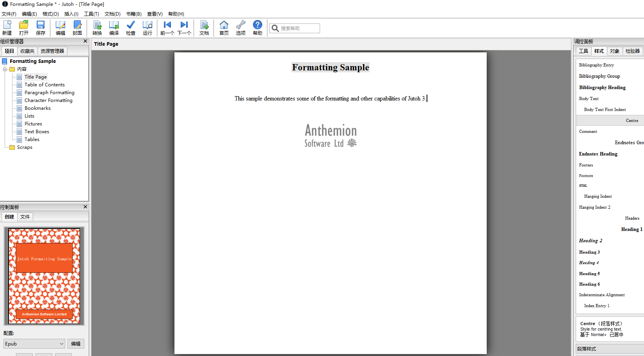Open the 文档(D) menu

point(112,14)
